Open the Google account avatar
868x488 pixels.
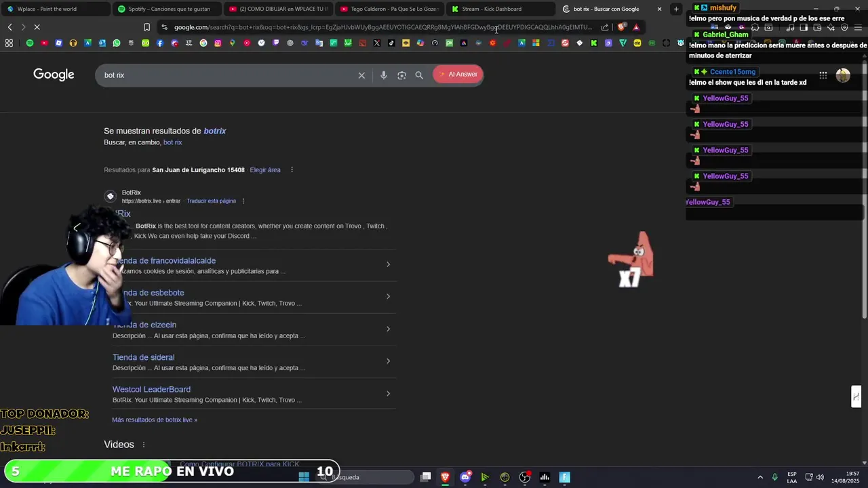843,75
